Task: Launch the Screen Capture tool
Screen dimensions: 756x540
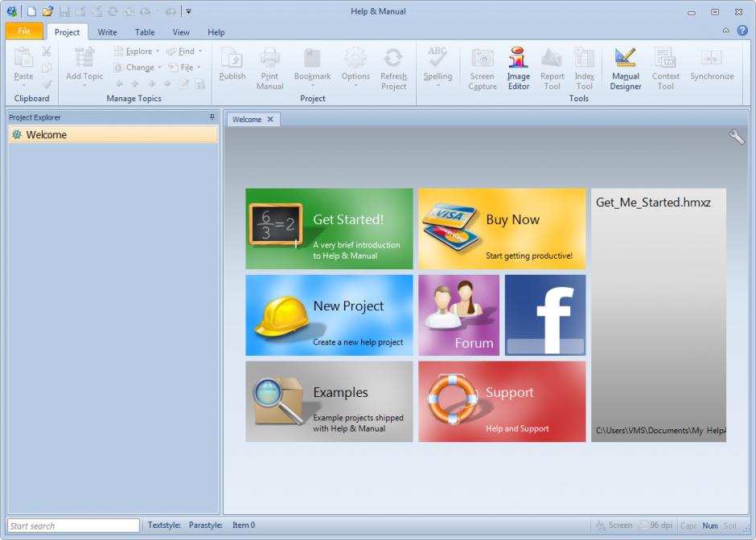Action: coord(482,68)
